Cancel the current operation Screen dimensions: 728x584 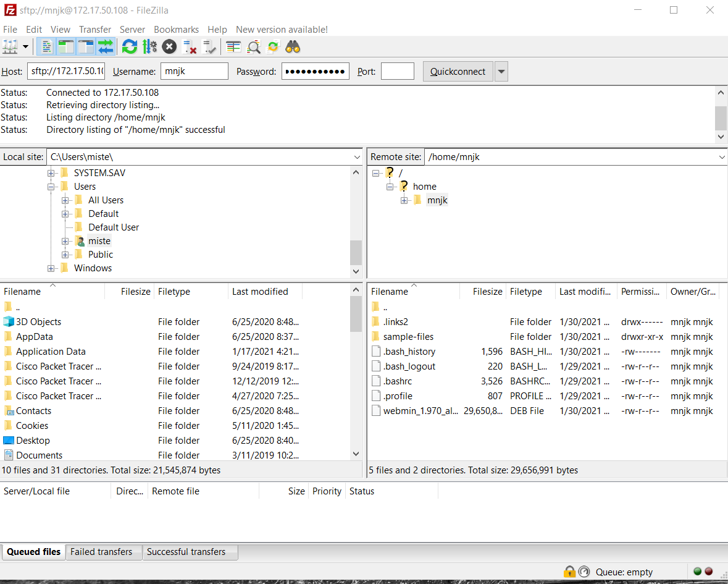[x=169, y=46]
